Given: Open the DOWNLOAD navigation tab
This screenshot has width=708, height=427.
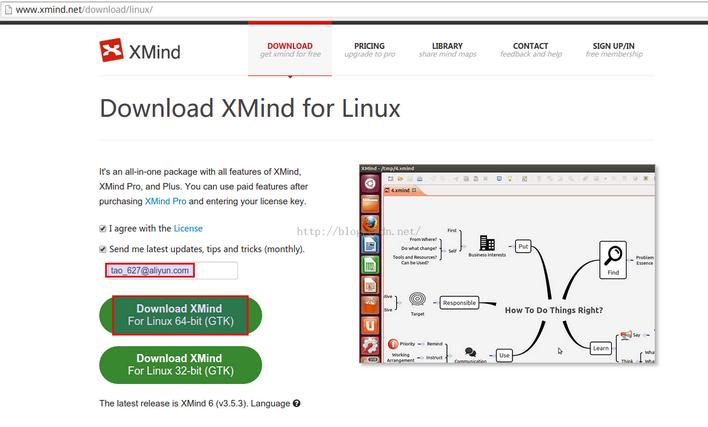Looking at the screenshot, I should click(x=290, y=50).
